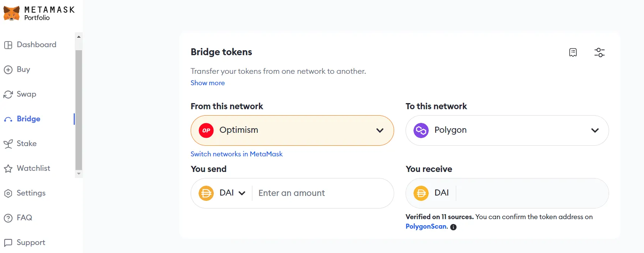Go to Dashboard in the sidebar
Screen dimensions: 644x253
36,45
